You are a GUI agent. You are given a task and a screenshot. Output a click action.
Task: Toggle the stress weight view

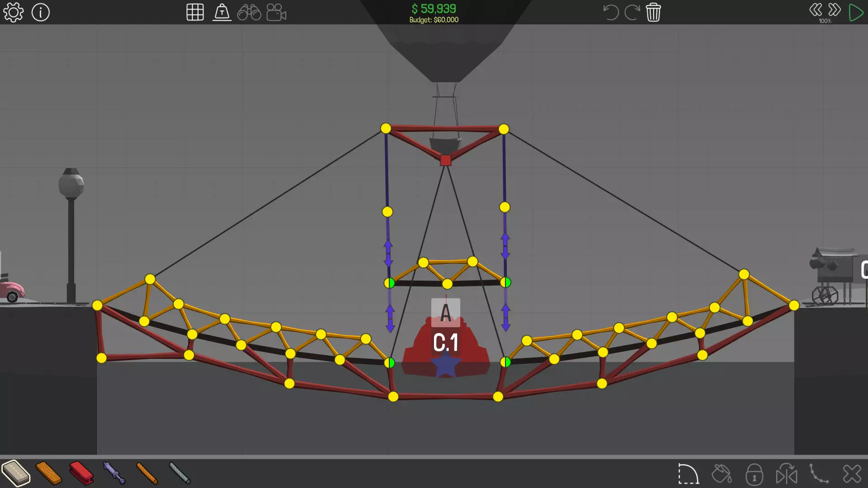[222, 12]
